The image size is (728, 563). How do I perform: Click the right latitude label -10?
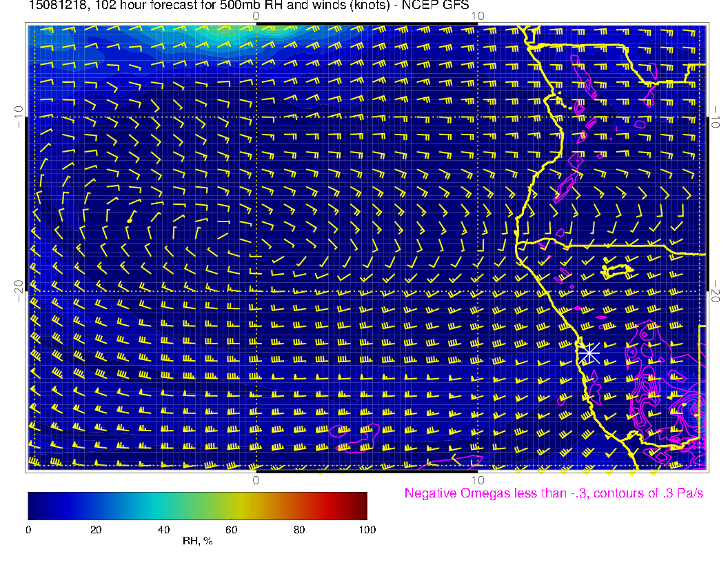tap(716, 117)
